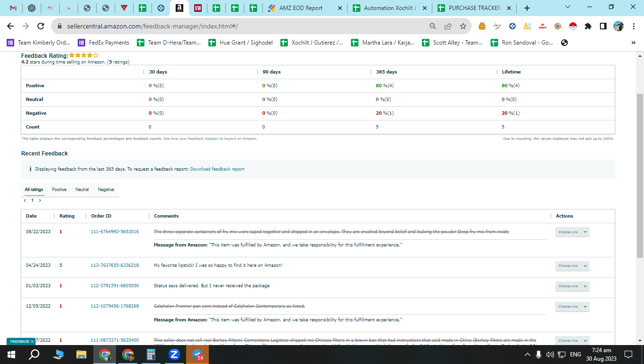Open the Chrome profile avatar
Screen dimensions: 644x364
click(618, 26)
